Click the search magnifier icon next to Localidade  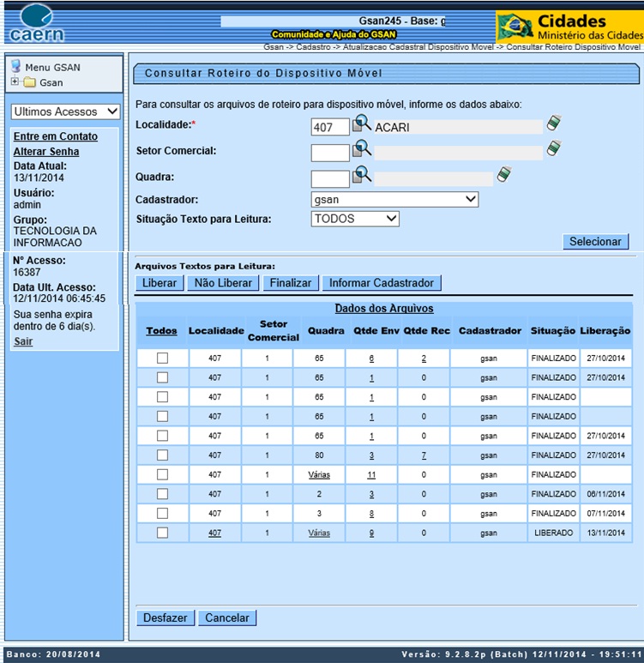click(x=362, y=125)
